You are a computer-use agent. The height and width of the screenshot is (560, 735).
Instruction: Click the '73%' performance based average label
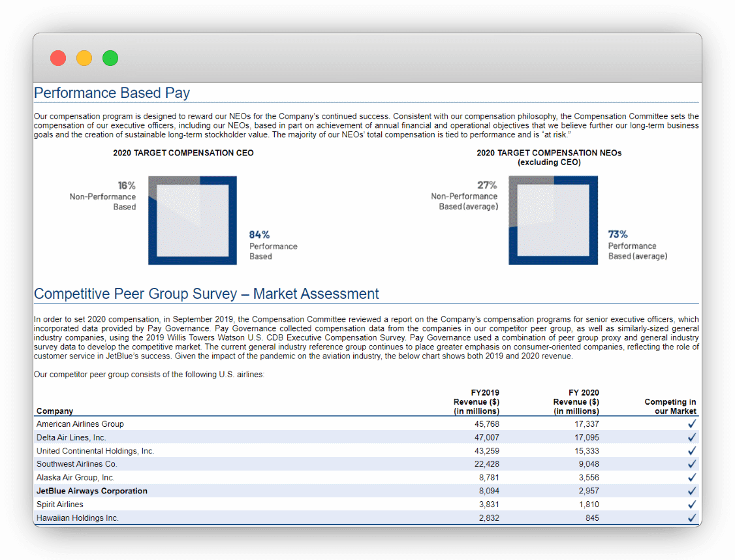(618, 234)
